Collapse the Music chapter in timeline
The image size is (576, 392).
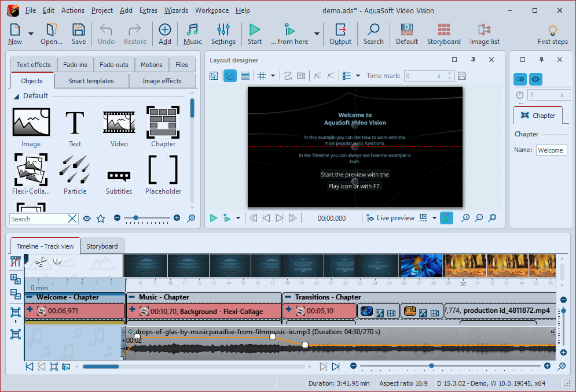pyautogui.click(x=131, y=297)
